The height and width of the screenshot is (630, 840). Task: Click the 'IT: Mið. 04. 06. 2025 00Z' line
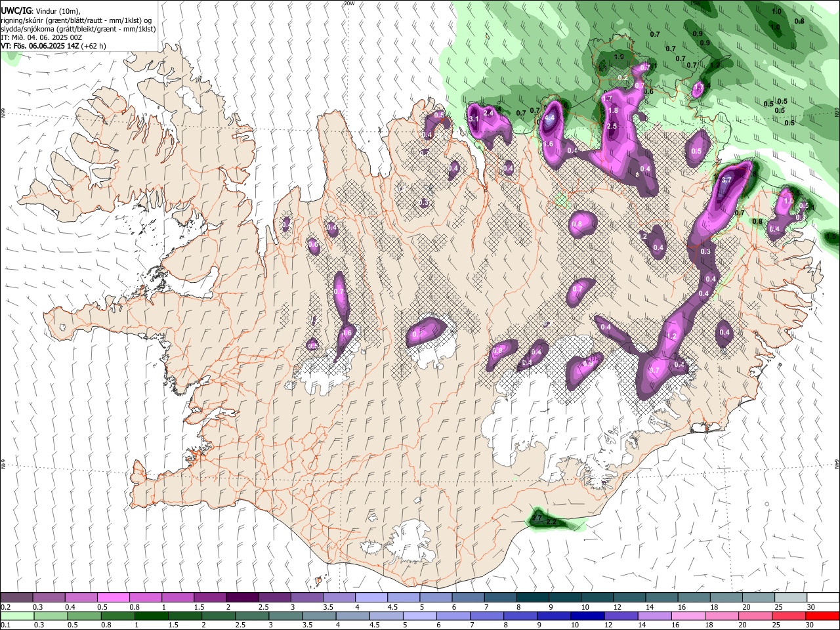coord(41,37)
